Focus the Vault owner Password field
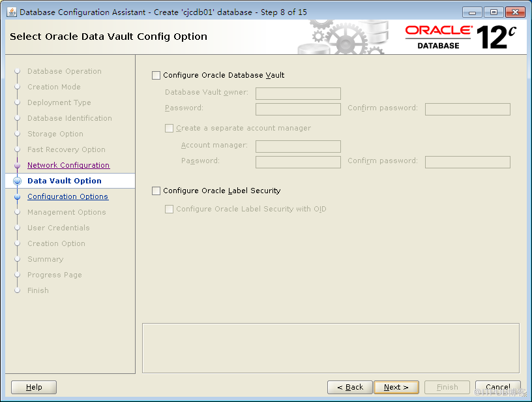This screenshot has width=532, height=402. point(298,109)
